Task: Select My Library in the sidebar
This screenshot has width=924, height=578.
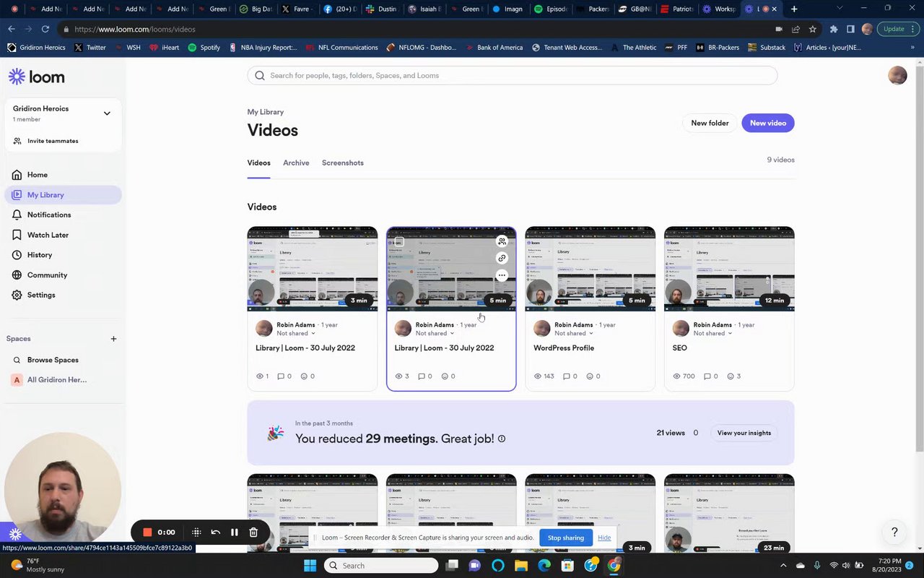Action: [64, 195]
